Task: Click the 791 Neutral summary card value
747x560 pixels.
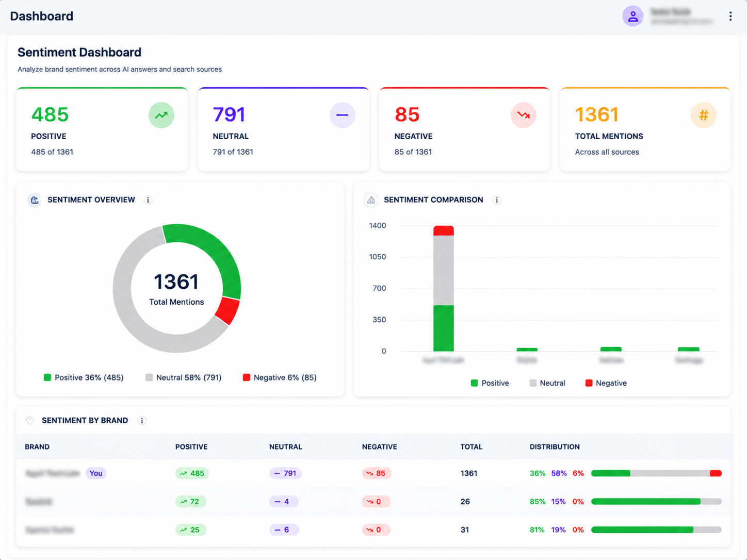Action: click(x=229, y=114)
